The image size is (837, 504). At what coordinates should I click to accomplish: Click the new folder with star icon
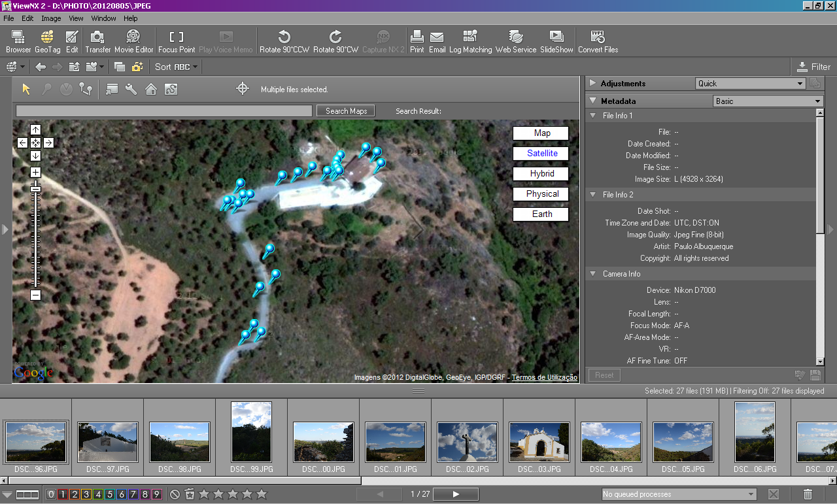coord(137,67)
